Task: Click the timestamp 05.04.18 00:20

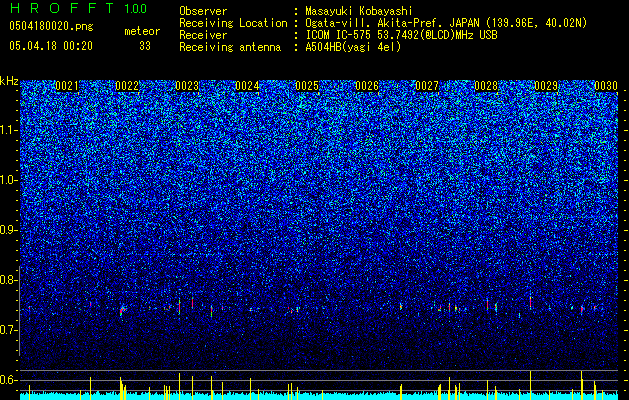Action: point(51,46)
